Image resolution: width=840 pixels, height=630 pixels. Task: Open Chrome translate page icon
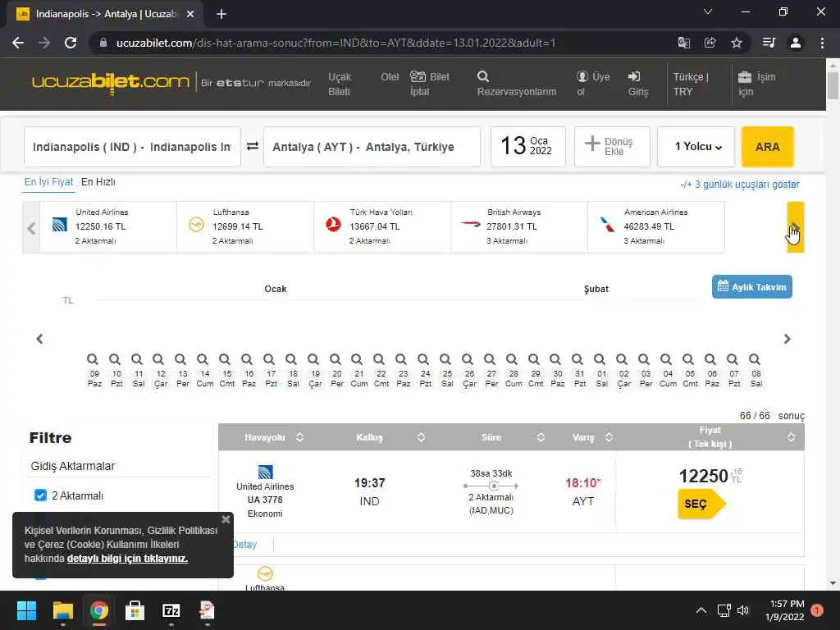click(x=683, y=43)
